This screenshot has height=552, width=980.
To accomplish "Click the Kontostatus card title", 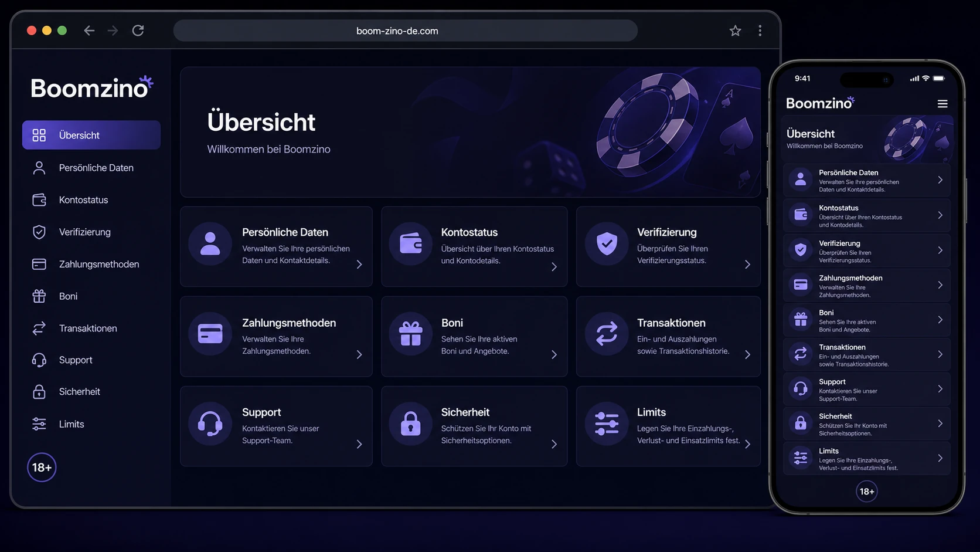I will [469, 232].
